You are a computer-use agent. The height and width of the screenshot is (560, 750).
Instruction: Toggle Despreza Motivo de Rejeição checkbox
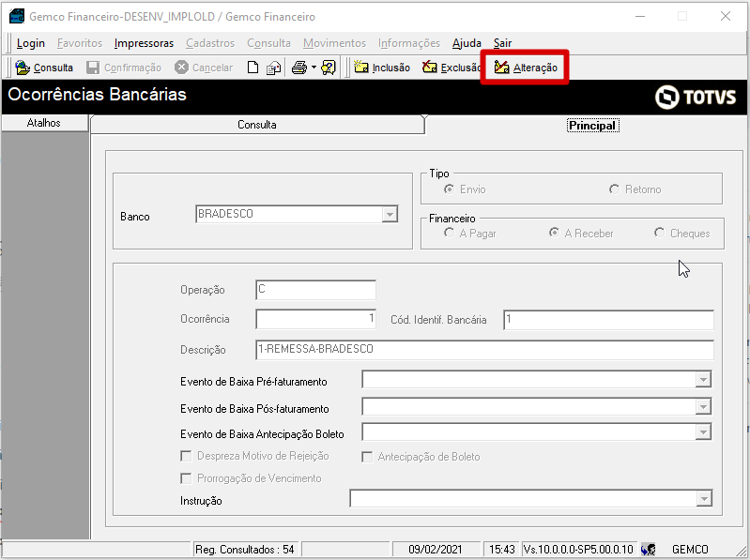tap(186, 456)
